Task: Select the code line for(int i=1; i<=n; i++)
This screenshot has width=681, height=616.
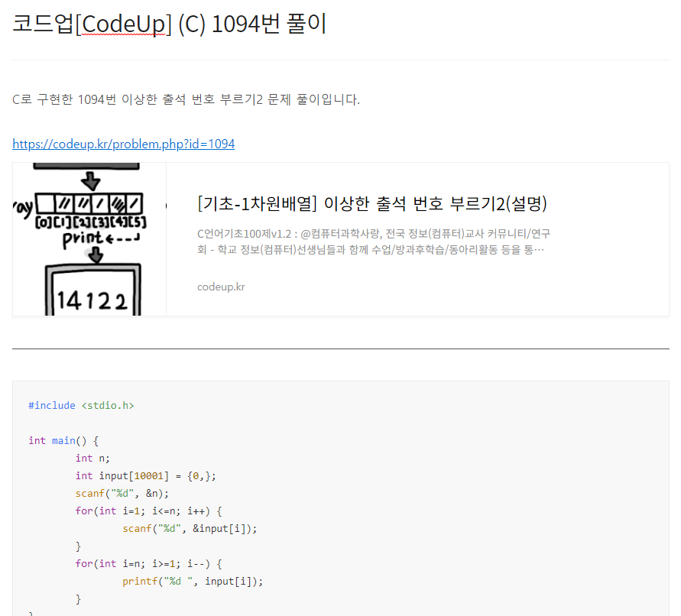Action: (x=148, y=511)
